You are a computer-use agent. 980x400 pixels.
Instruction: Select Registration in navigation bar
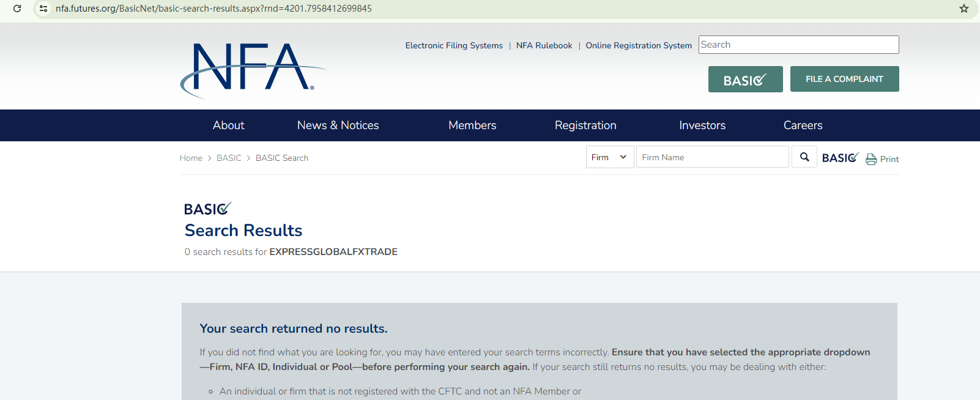coord(585,125)
